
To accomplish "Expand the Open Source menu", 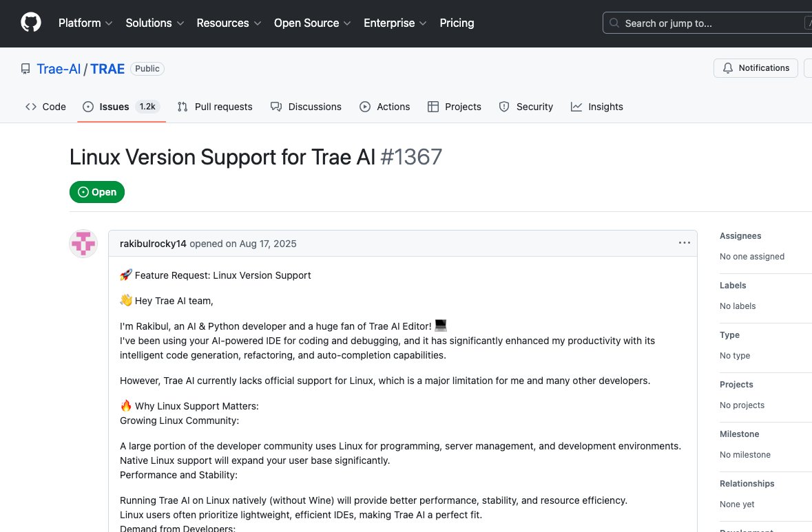I will [312, 23].
